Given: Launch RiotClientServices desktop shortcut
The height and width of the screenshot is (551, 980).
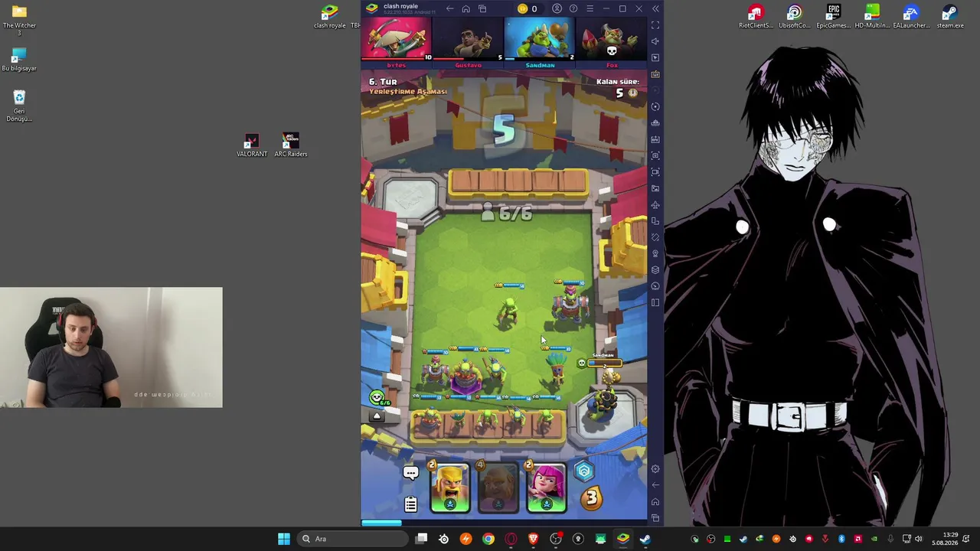Looking at the screenshot, I should point(756,17).
